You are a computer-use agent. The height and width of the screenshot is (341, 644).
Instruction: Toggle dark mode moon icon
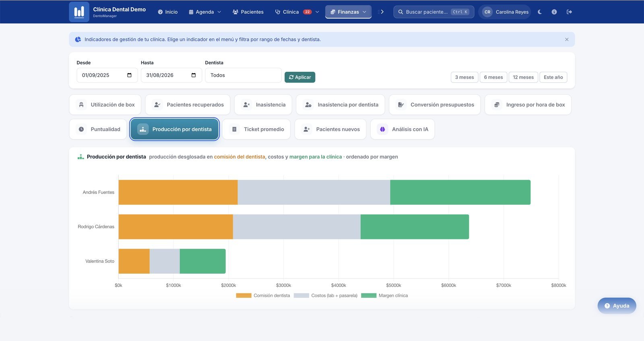click(540, 12)
